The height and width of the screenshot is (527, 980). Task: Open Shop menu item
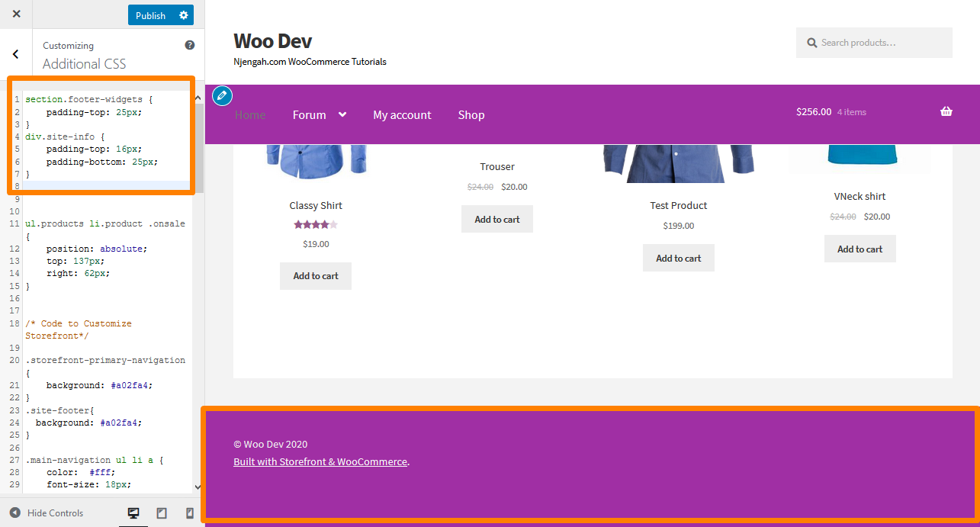[x=471, y=115]
